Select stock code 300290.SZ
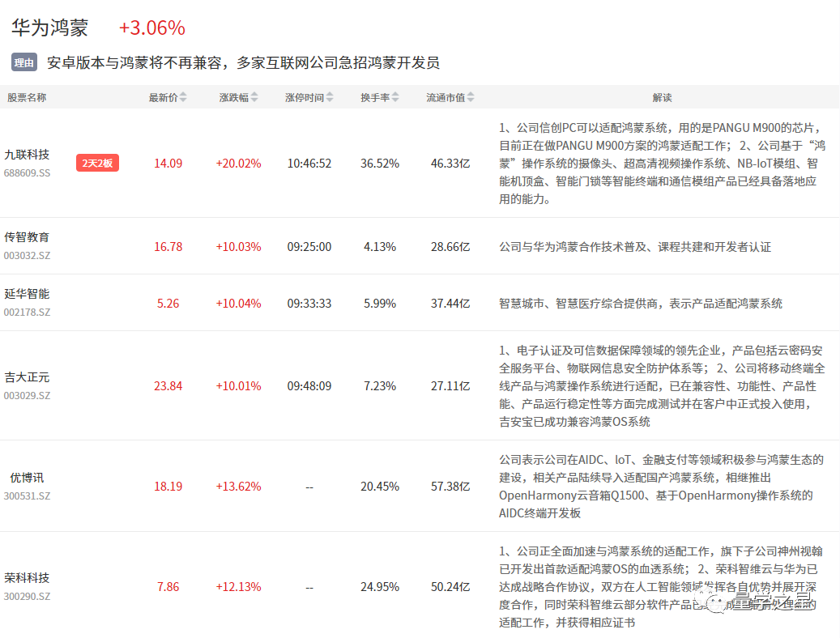This screenshot has width=840, height=638. click(28, 596)
